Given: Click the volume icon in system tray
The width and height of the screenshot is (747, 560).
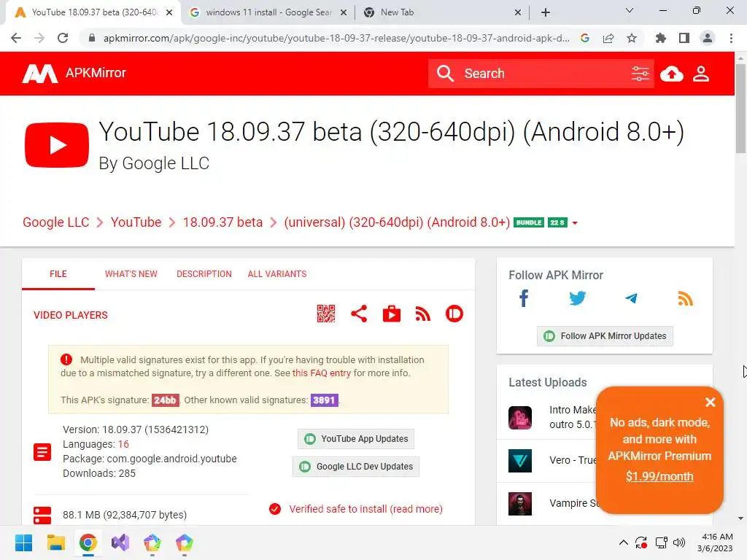Looking at the screenshot, I should coord(679,542).
